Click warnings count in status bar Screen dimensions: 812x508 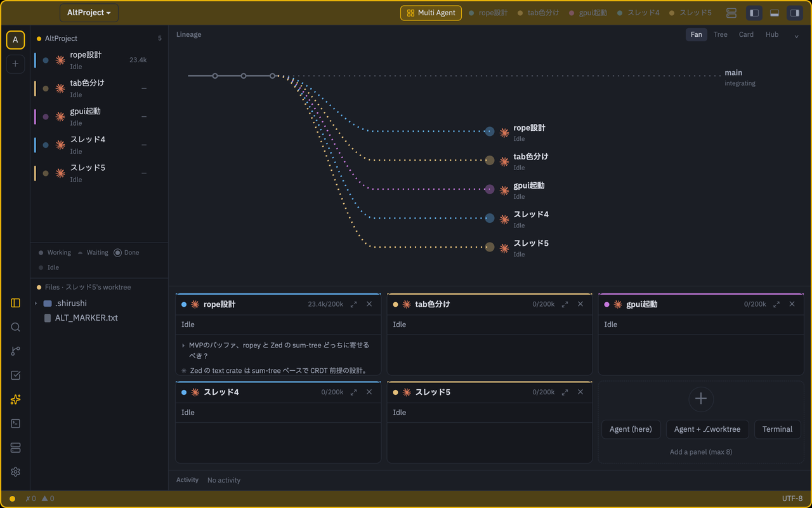coord(48,498)
